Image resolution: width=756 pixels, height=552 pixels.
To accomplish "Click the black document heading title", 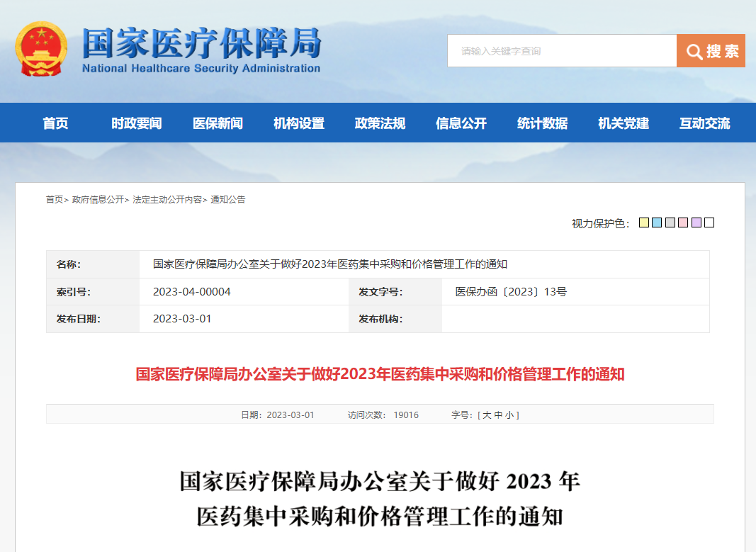I will pos(380,498).
